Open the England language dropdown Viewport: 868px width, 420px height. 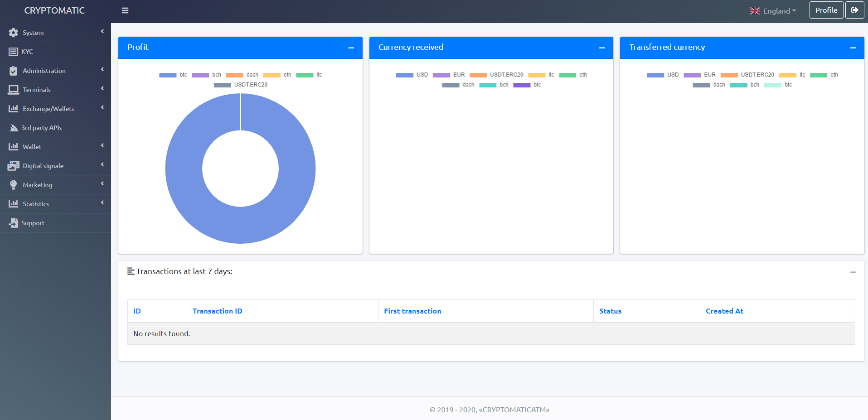pyautogui.click(x=773, y=11)
